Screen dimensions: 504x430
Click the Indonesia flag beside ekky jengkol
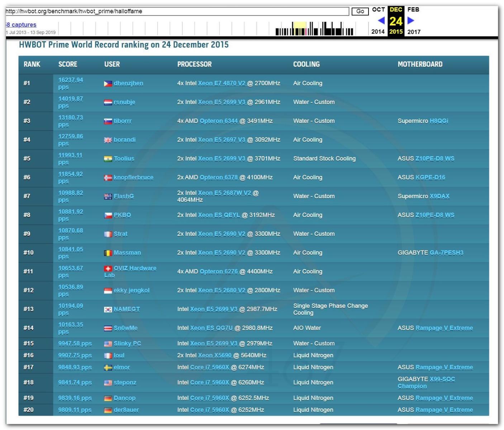108,291
